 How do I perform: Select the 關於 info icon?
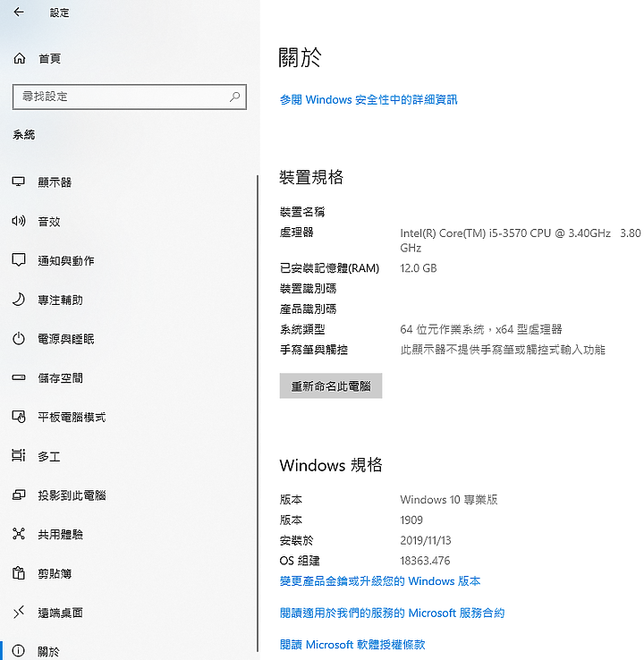19,651
